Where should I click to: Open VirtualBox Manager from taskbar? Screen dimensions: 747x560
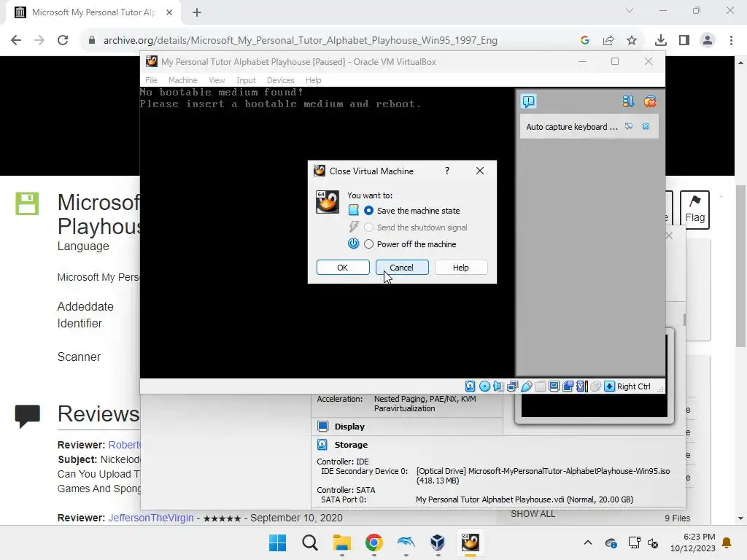438,542
